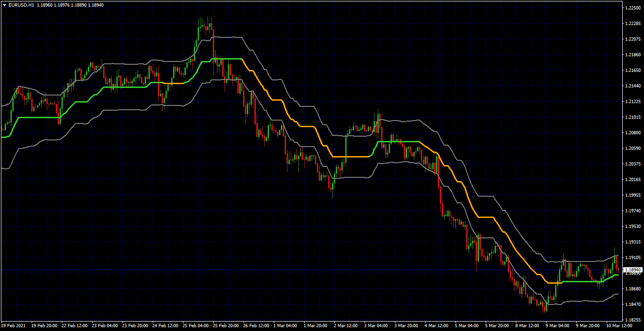Click the 25 Feb 20:00 time label

point(226,326)
